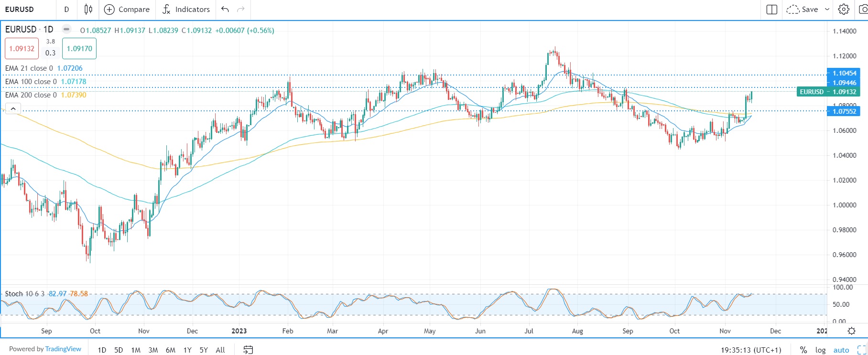
Task: Click the Compare symbol plus icon
Action: coord(109,9)
